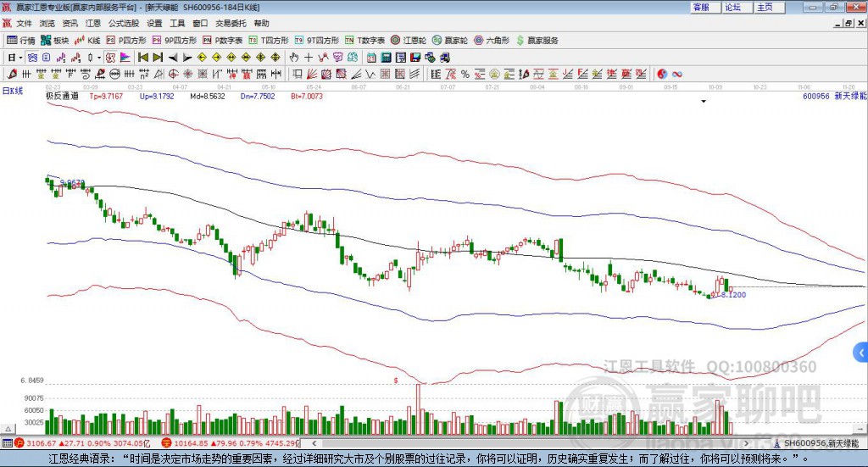868x467 pixels.
Task: Open the 行情 quotes view
Action: [20, 41]
